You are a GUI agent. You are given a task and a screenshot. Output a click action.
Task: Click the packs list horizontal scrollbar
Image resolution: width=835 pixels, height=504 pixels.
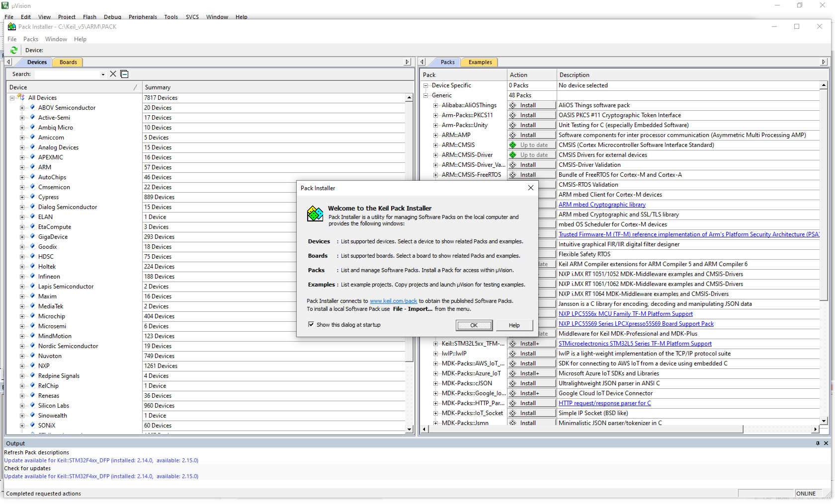[585, 429]
